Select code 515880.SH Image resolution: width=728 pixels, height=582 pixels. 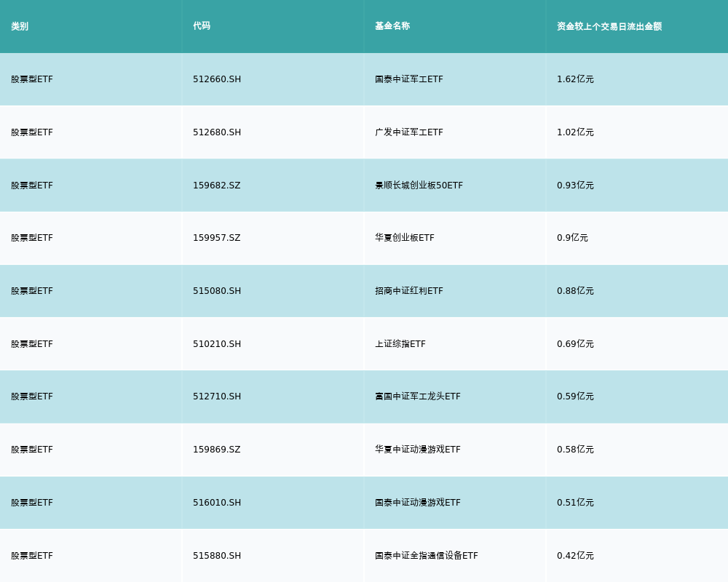[x=217, y=556]
